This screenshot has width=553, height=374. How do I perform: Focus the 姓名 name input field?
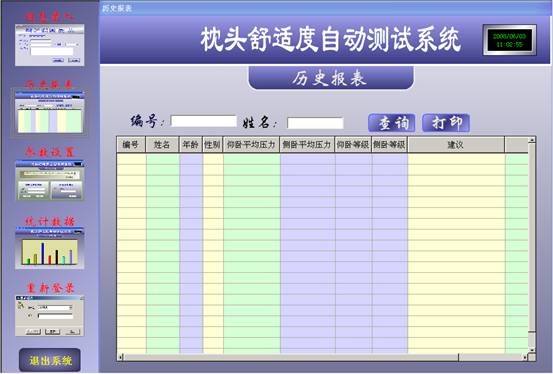(x=315, y=123)
